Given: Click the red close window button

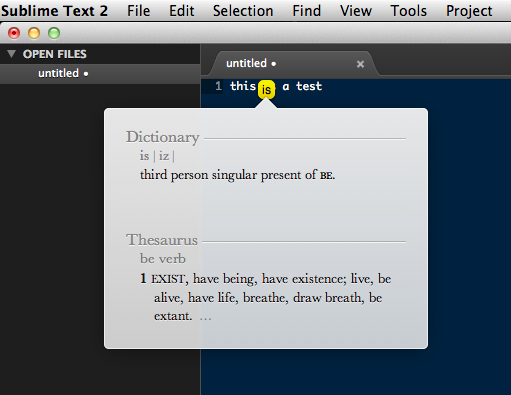Looking at the screenshot, I should [x=14, y=33].
